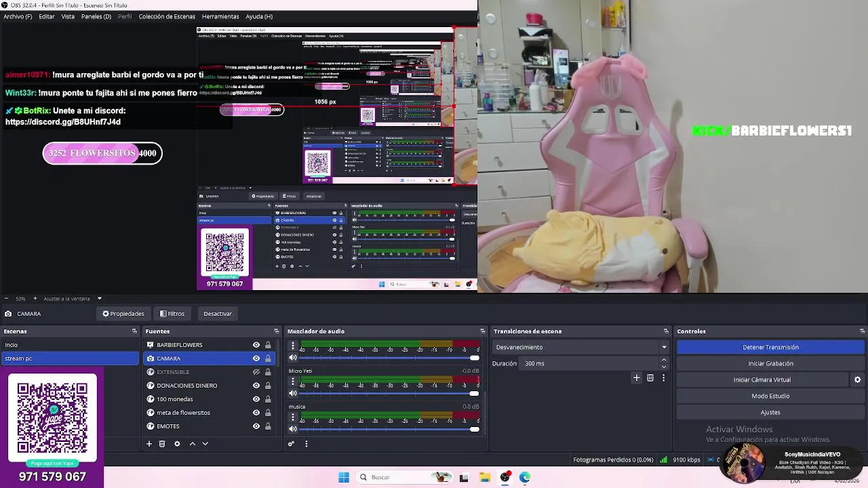Click the Duración 300 ms field
Viewport: 868px width, 488px height.
(x=591, y=363)
